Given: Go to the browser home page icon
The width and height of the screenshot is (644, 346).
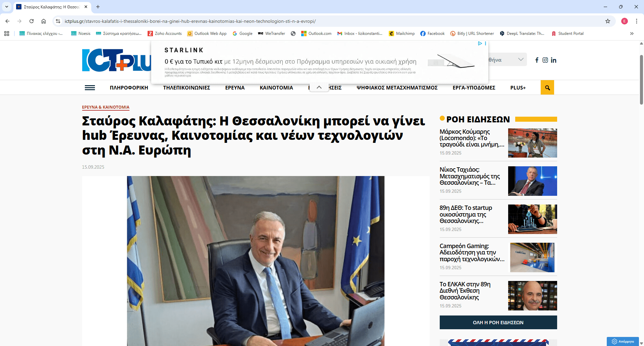Looking at the screenshot, I should (x=44, y=21).
